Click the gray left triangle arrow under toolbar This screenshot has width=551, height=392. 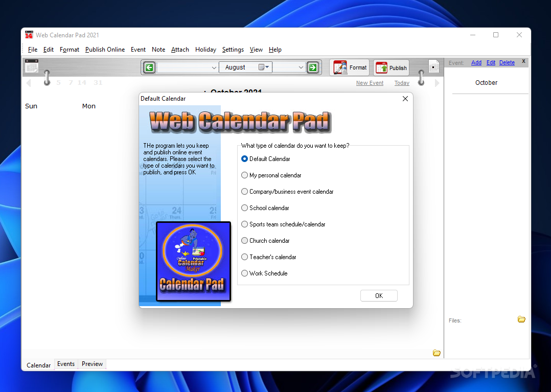29,83
